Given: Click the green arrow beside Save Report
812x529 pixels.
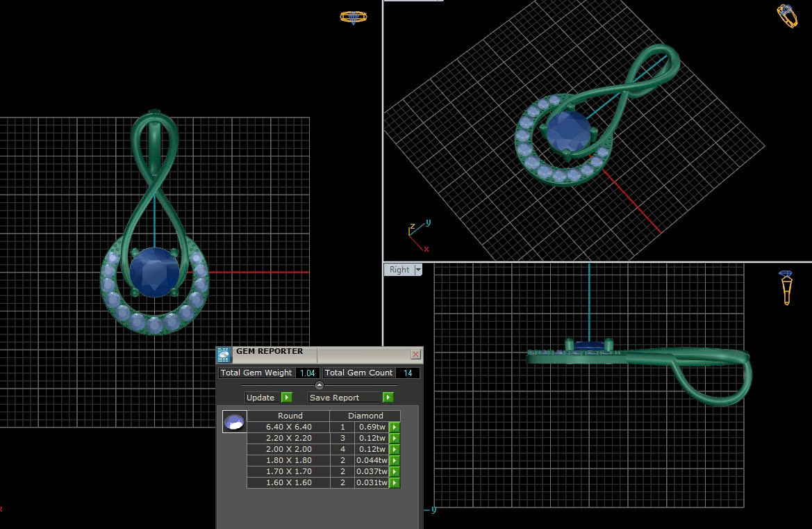Looking at the screenshot, I should 388,398.
